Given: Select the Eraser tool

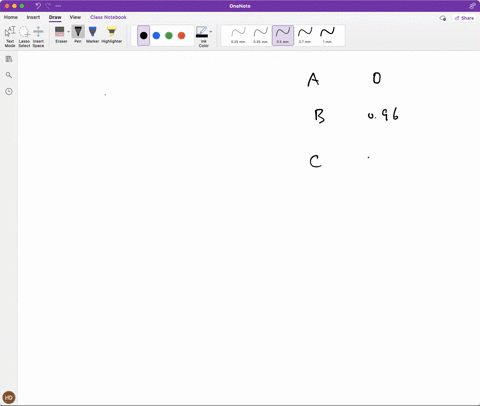Looking at the screenshot, I should (60, 35).
